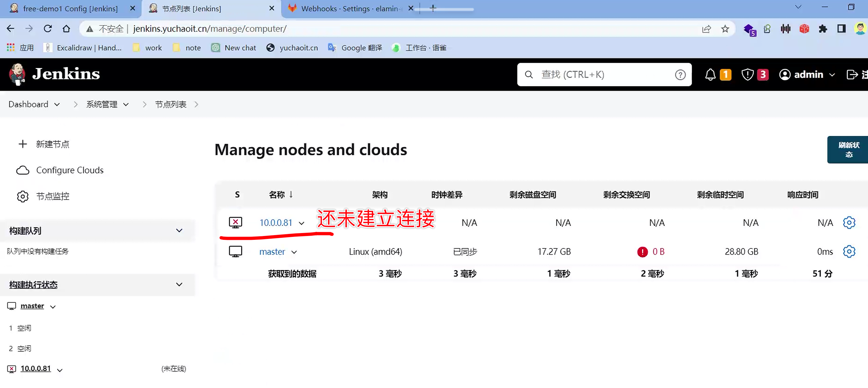Open Configure Clouds in the sidebar
868x388 pixels.
pos(69,170)
